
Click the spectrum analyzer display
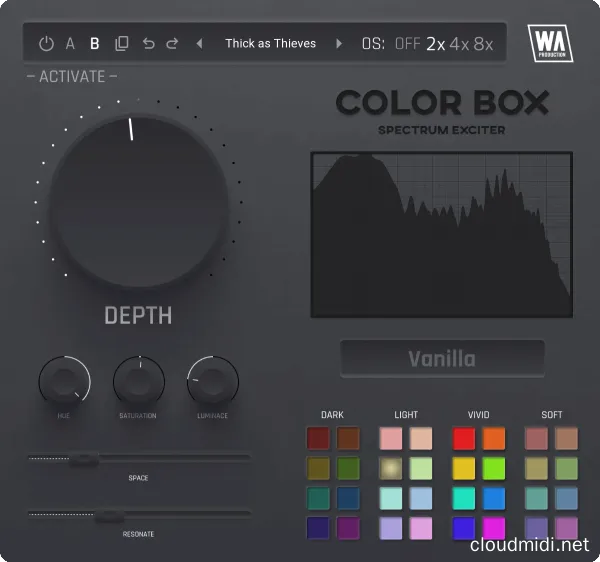tap(441, 234)
